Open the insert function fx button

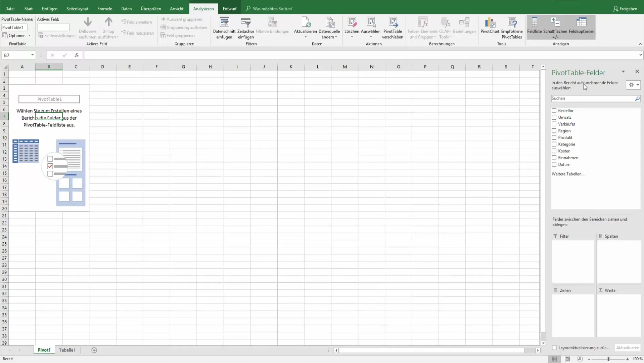click(77, 55)
